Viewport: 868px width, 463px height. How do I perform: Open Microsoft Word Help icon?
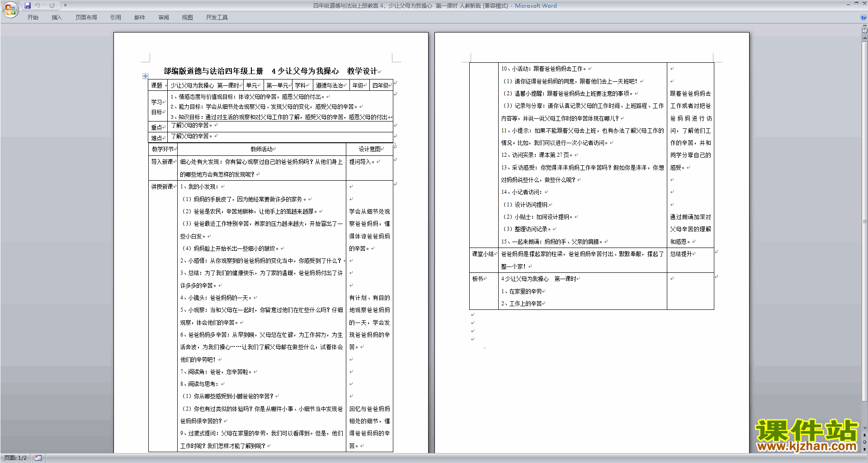coord(863,18)
